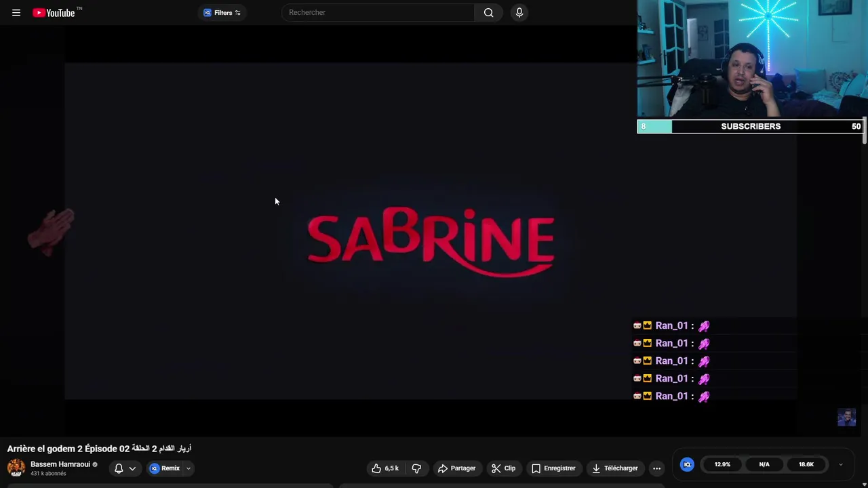Open the vidIQ Filters button

click(222, 13)
